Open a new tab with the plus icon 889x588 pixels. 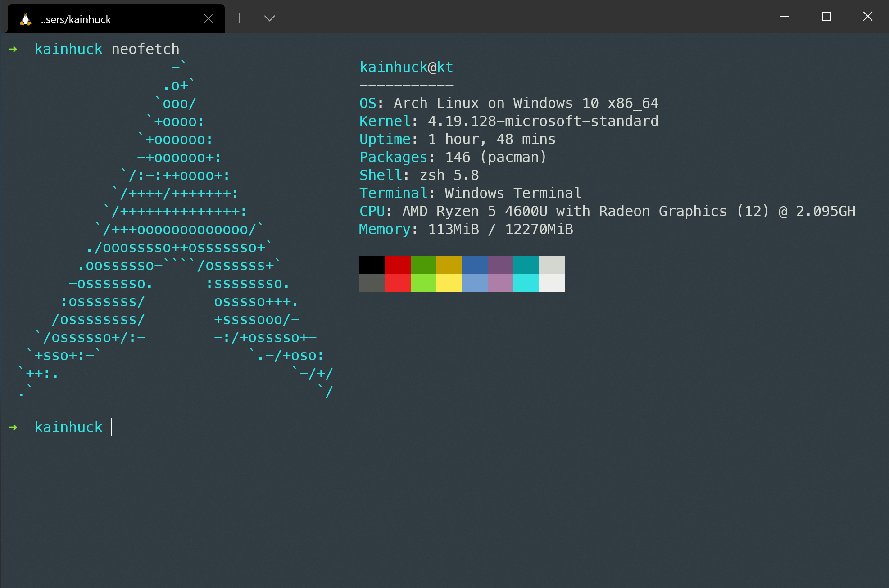pyautogui.click(x=239, y=18)
